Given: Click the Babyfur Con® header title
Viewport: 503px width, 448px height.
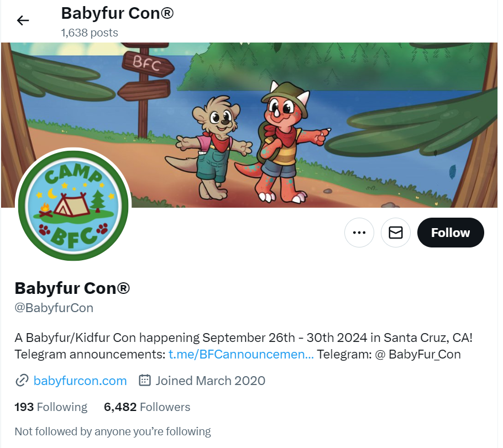Looking at the screenshot, I should click(117, 13).
